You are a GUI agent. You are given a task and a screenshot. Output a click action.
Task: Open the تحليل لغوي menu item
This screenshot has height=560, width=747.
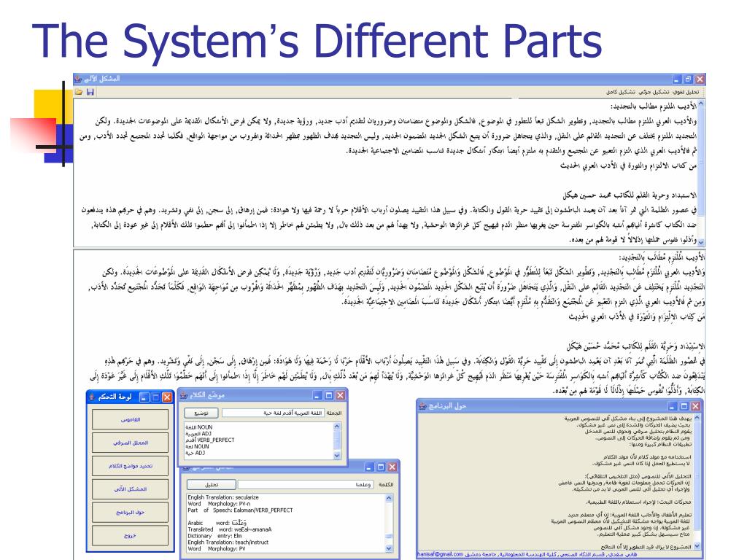(x=686, y=93)
